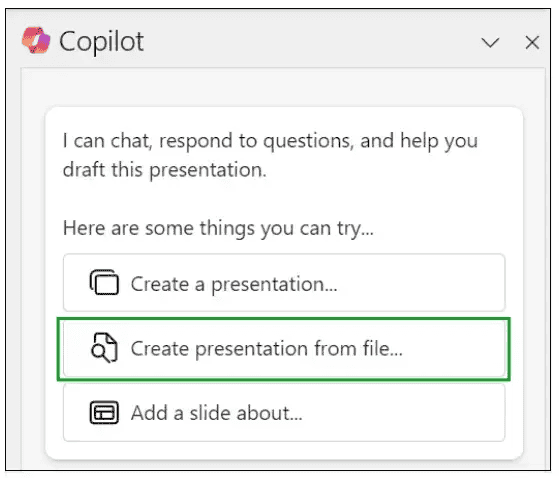Click the 'Here are some things you can try' text
This screenshot has height=478, width=559.
218,228
